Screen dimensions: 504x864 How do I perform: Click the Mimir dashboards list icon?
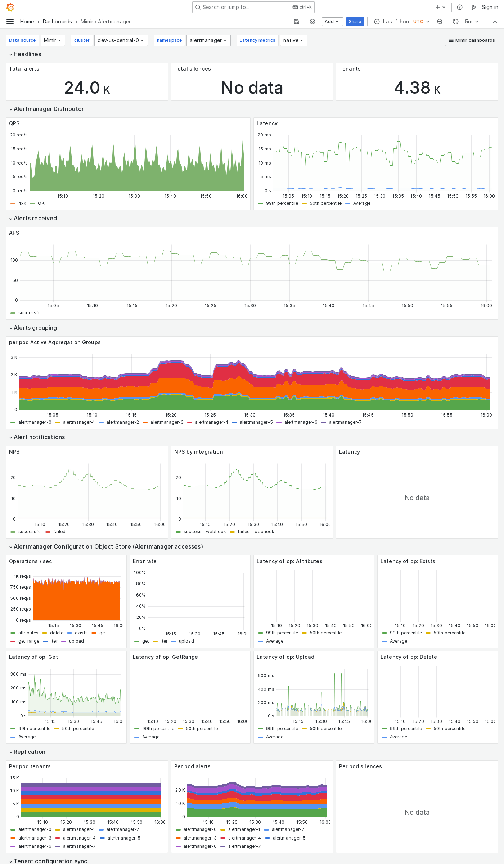click(451, 40)
